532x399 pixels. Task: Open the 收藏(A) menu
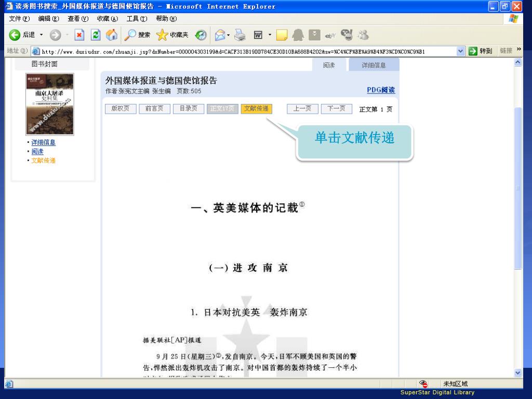107,19
